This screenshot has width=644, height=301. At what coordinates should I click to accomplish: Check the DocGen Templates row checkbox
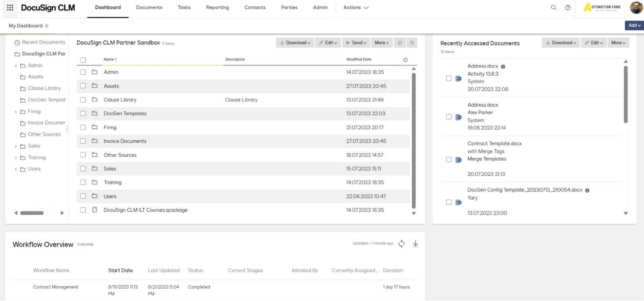point(83,113)
